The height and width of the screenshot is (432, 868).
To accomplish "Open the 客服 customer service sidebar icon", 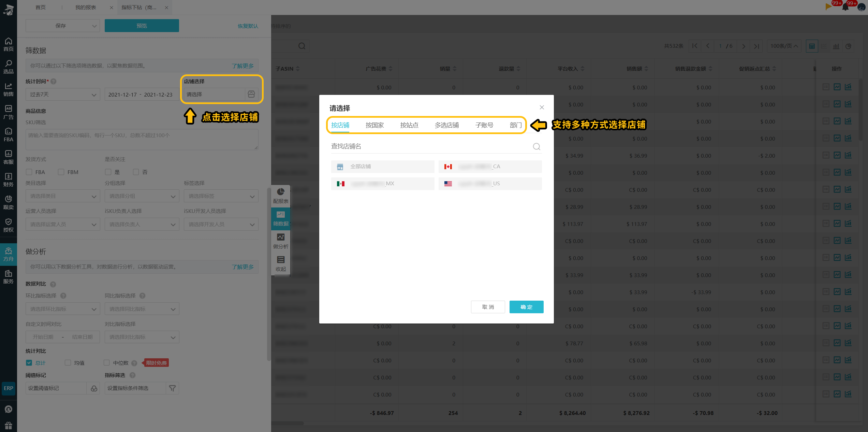I will (x=8, y=157).
